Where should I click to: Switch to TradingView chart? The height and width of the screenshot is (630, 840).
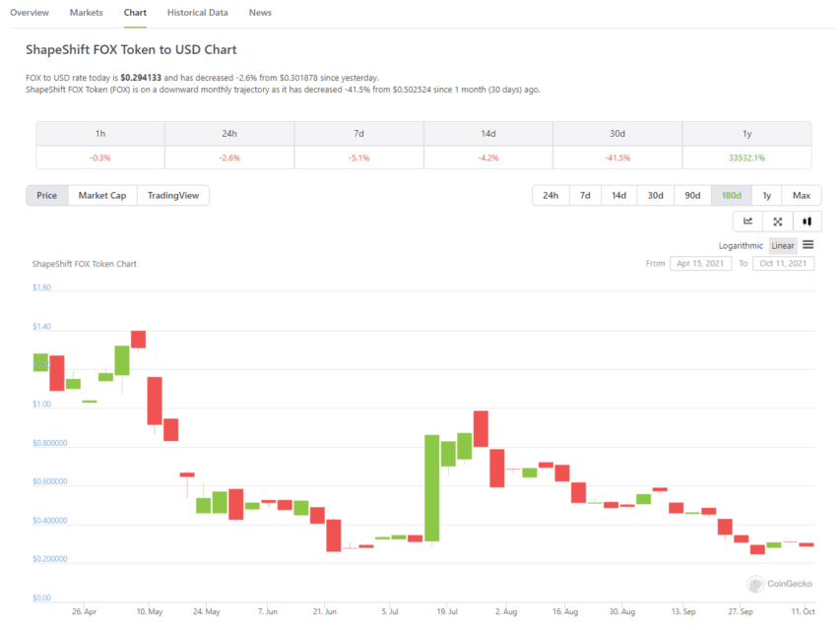click(173, 196)
